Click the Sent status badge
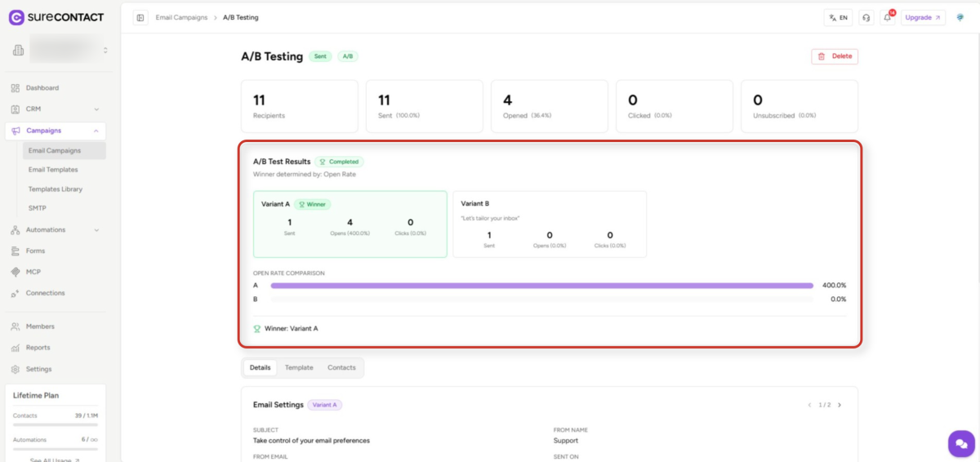This screenshot has height=462, width=980. click(x=321, y=56)
